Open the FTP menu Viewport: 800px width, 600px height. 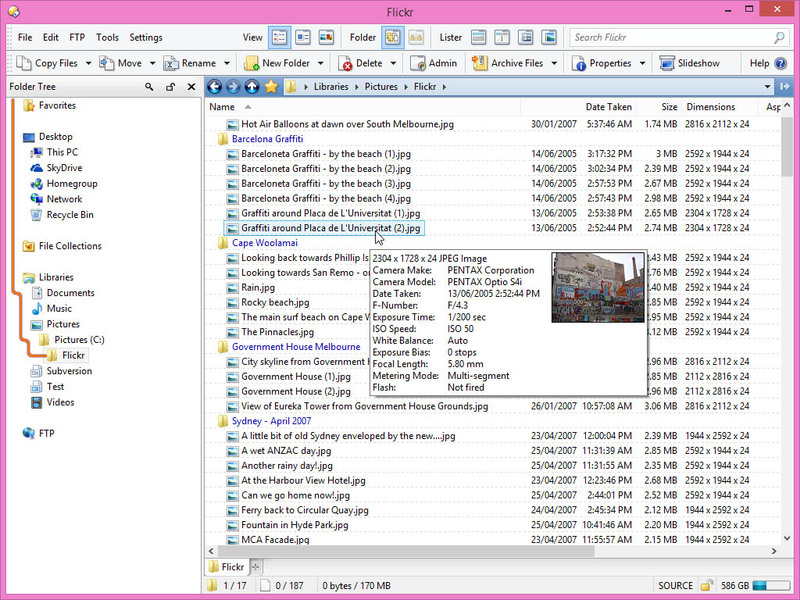click(77, 37)
